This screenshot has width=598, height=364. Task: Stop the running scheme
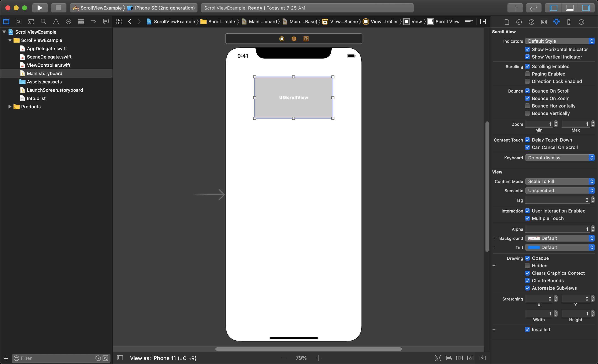pyautogui.click(x=59, y=8)
